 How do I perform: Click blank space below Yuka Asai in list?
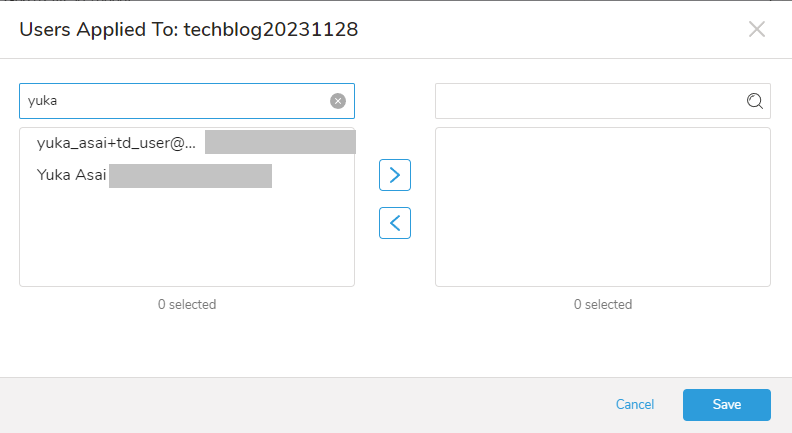[x=187, y=237]
